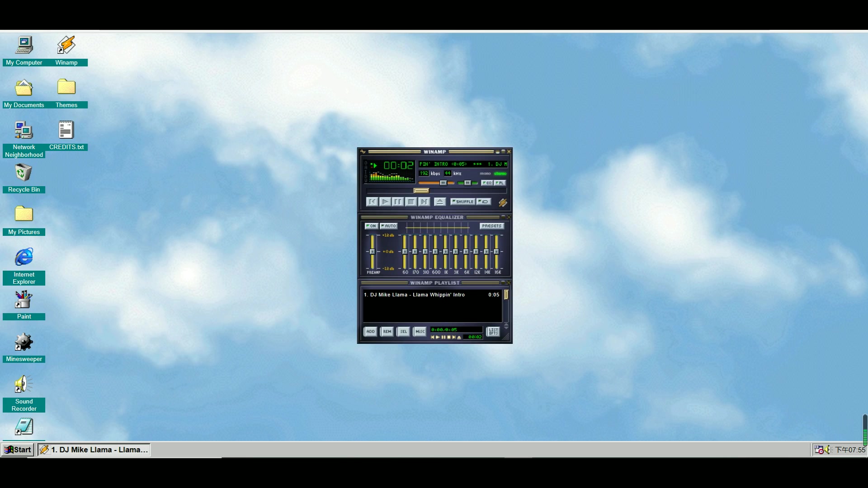Toggle the equalizer AUTO button
The image size is (868, 488).
389,226
